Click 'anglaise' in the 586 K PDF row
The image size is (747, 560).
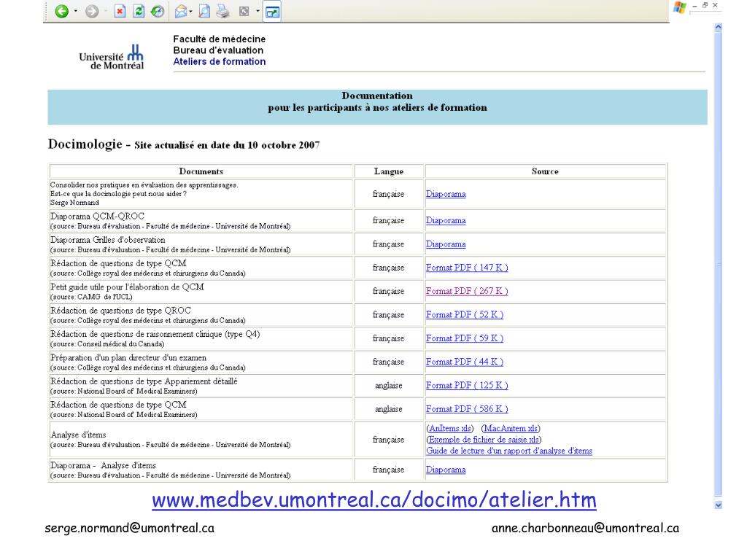point(389,409)
